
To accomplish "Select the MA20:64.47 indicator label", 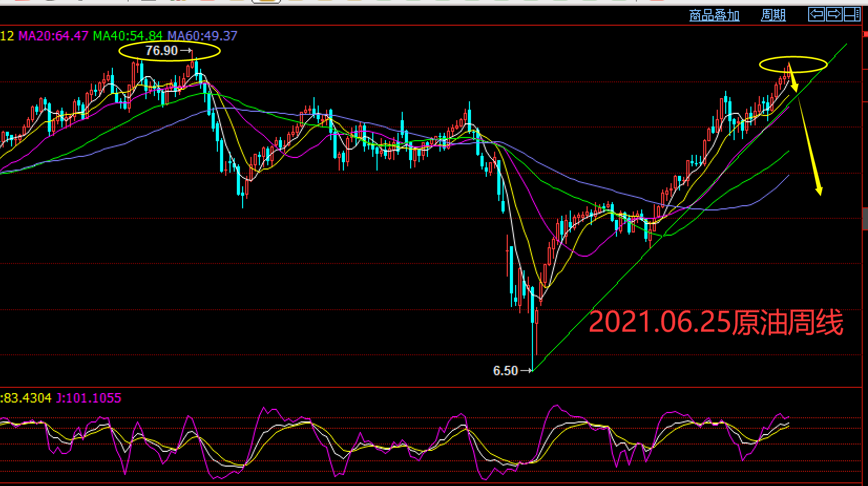I will coord(53,36).
